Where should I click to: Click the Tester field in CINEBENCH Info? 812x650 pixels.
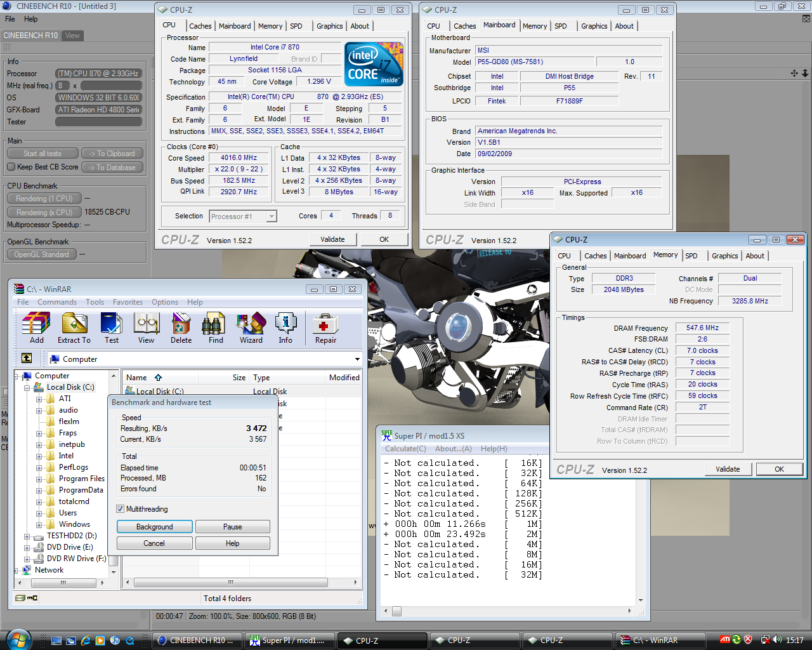[x=98, y=122]
